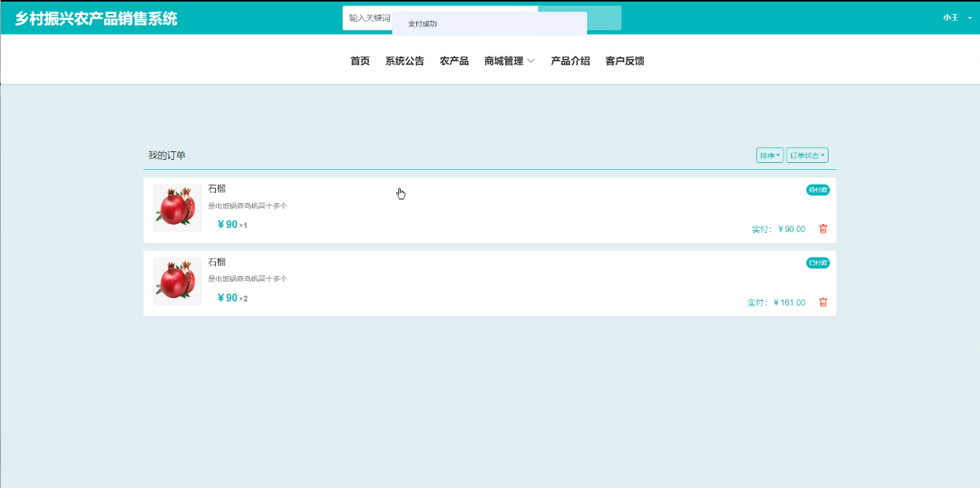Open 系统公告 announcements page
Viewport: 980px width, 488px height.
405,61
